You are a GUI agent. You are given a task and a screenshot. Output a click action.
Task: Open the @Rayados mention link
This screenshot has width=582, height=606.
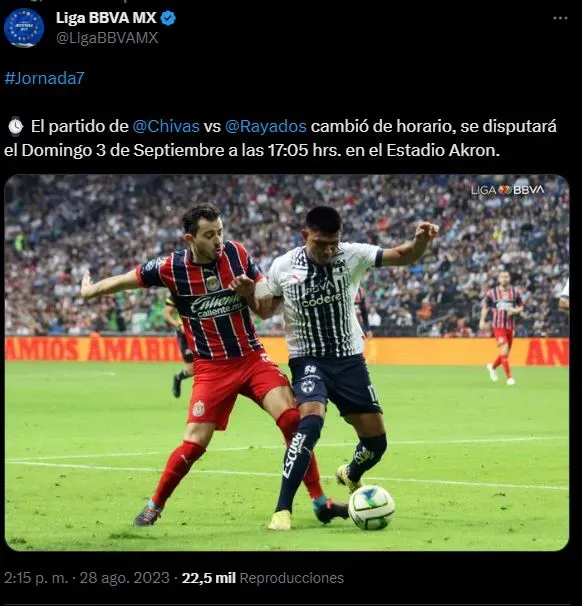(x=265, y=126)
